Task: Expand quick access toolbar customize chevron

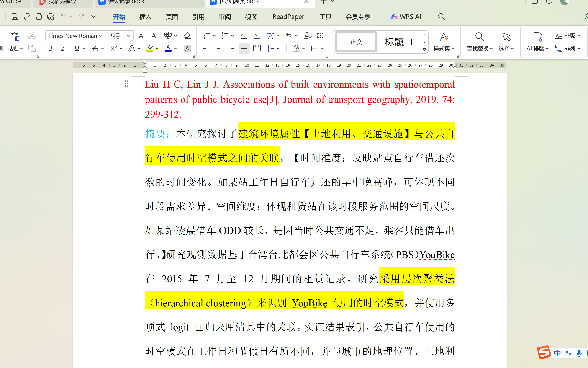Action: pyautogui.click(x=93, y=17)
